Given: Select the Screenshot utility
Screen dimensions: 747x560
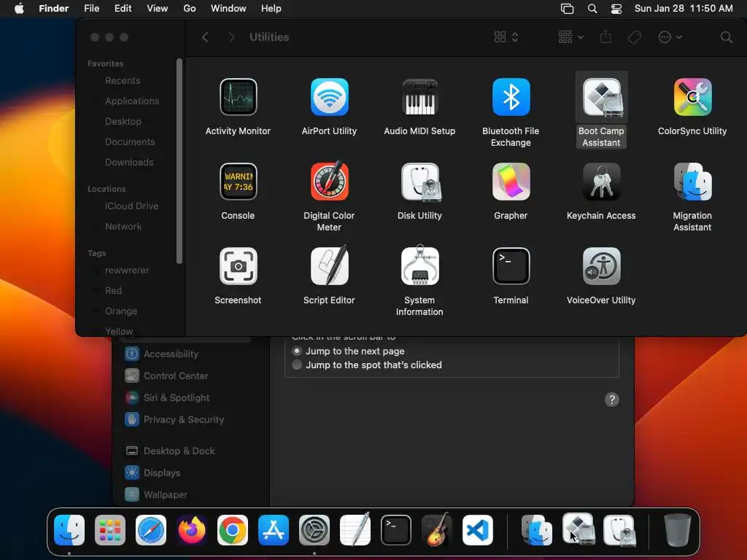Looking at the screenshot, I should [x=239, y=266].
